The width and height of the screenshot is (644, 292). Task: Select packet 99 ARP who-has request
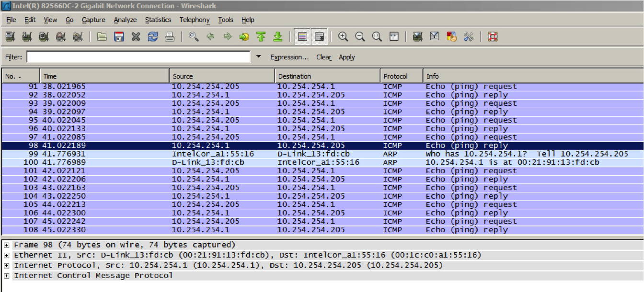[x=322, y=154]
